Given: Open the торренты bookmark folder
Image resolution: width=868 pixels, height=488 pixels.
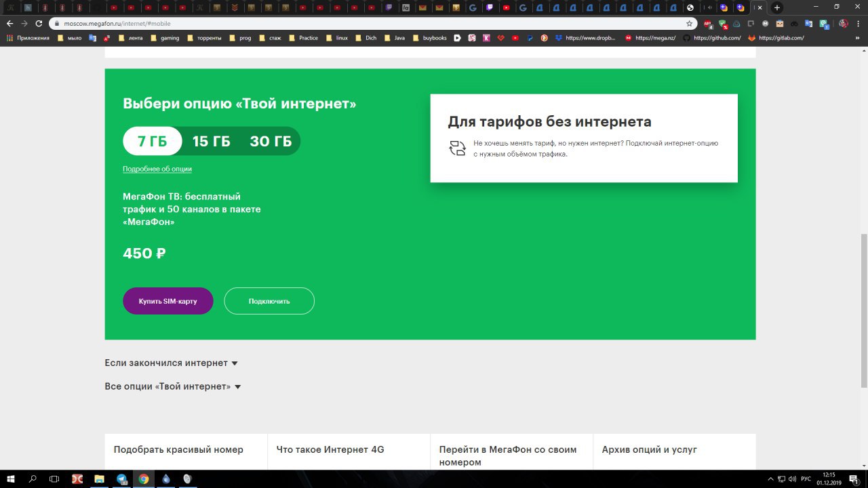Looking at the screenshot, I should click(x=204, y=38).
